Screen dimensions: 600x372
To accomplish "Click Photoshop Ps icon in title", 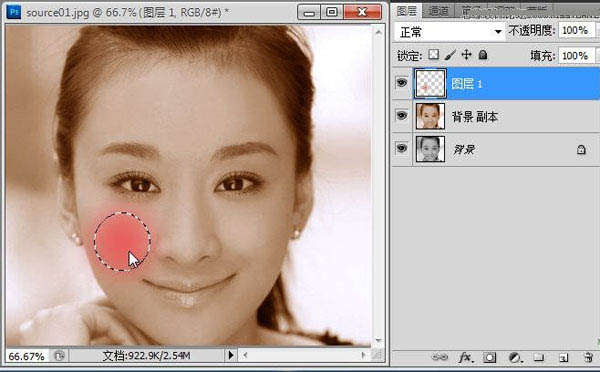I will [x=14, y=12].
